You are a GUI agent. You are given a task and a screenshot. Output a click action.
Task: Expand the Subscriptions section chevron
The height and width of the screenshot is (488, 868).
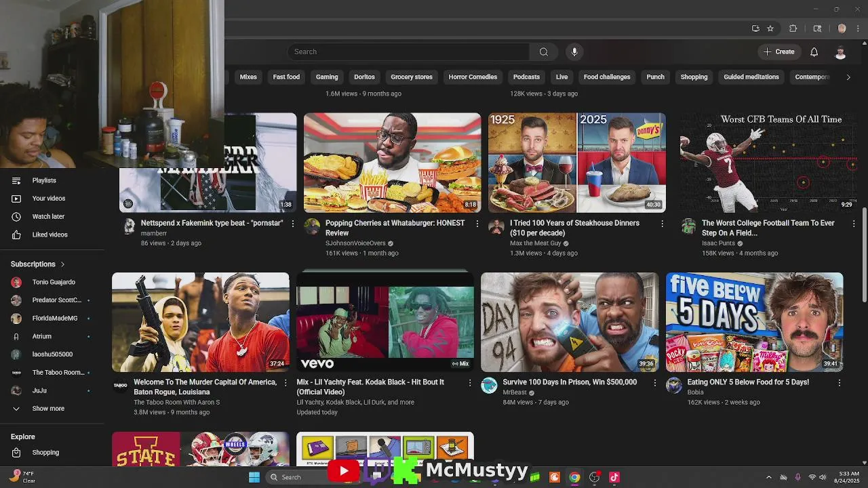coord(63,264)
